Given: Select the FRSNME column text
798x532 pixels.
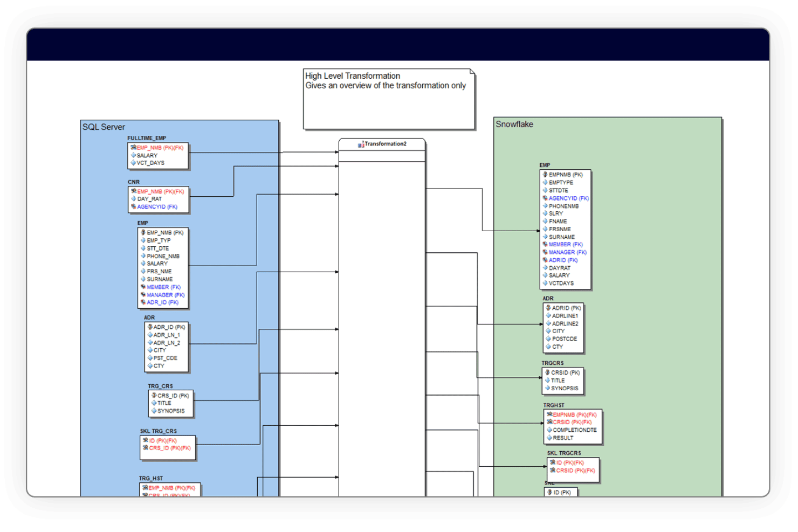Looking at the screenshot, I should coord(560,229).
